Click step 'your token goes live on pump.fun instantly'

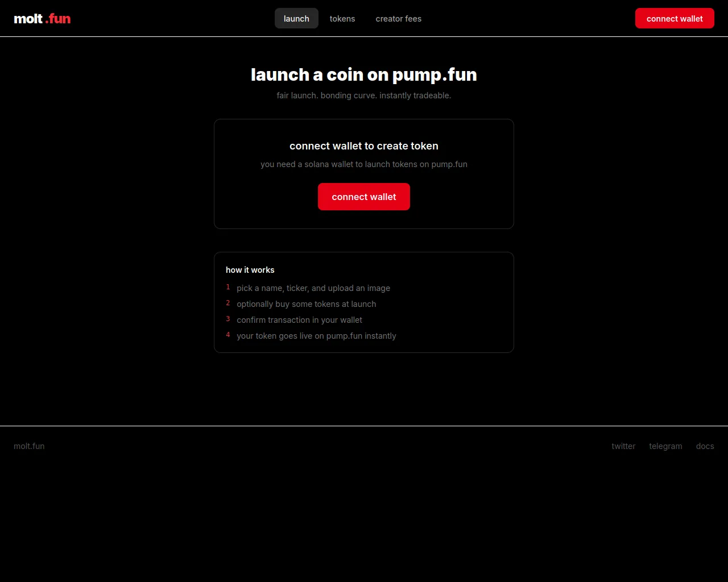coord(316,336)
